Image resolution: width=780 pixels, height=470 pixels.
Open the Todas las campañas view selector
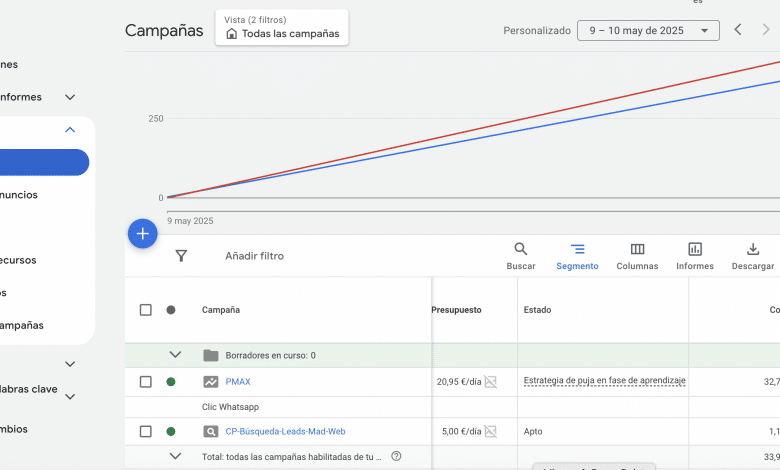(282, 33)
